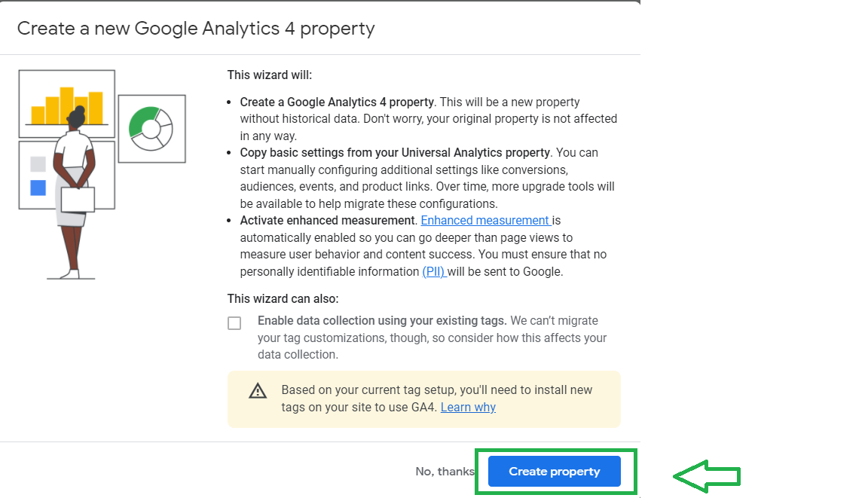Click the blue Create property button
868x498 pixels.
pos(554,472)
